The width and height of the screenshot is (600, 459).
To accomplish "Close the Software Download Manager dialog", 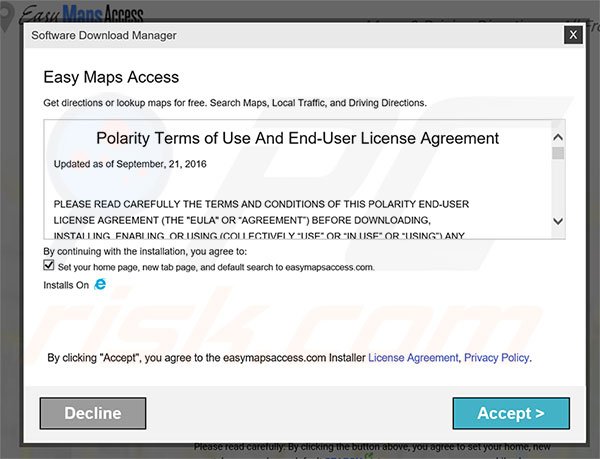I will [573, 35].
